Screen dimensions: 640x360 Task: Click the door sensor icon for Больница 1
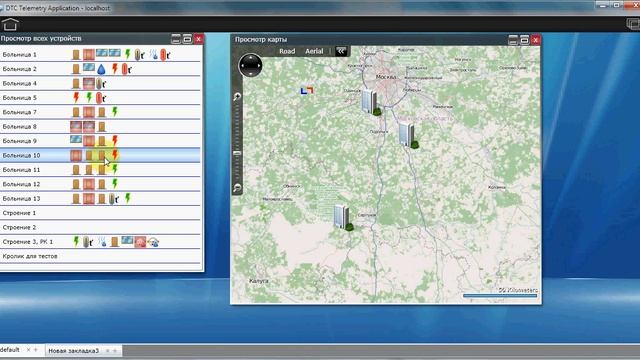pos(76,54)
